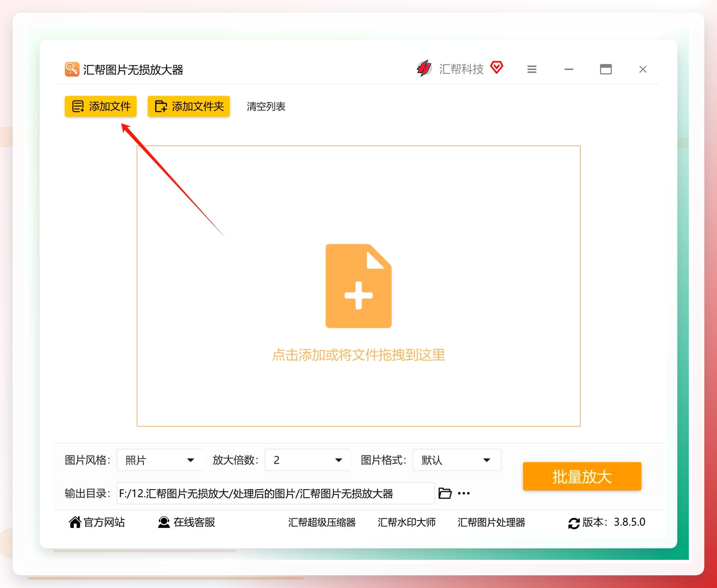
Task: Click the 版本: 3.8.5.0 text
Action: pos(614,522)
